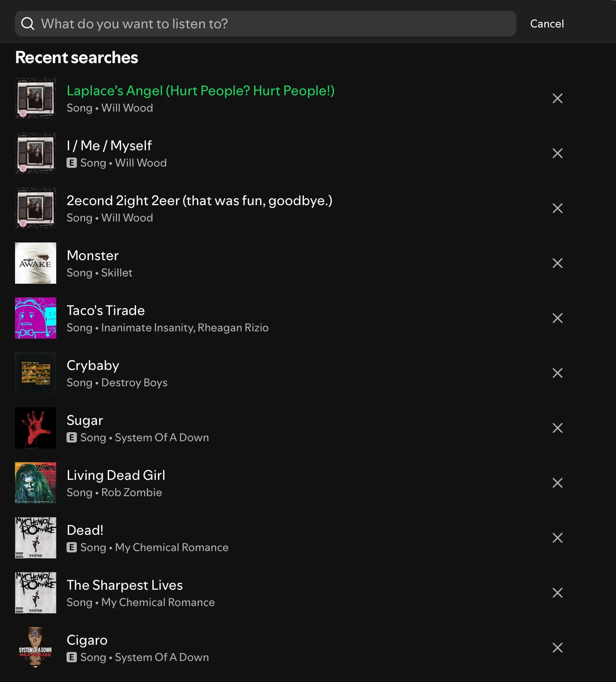Remove "I / Me / Myself" from recent searches
616x682 pixels.
pyautogui.click(x=557, y=153)
